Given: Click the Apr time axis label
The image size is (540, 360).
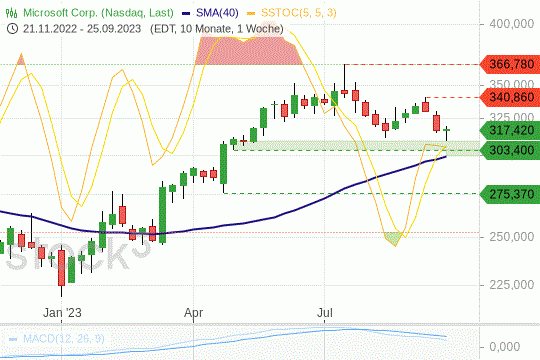Looking at the screenshot, I should point(194,313).
